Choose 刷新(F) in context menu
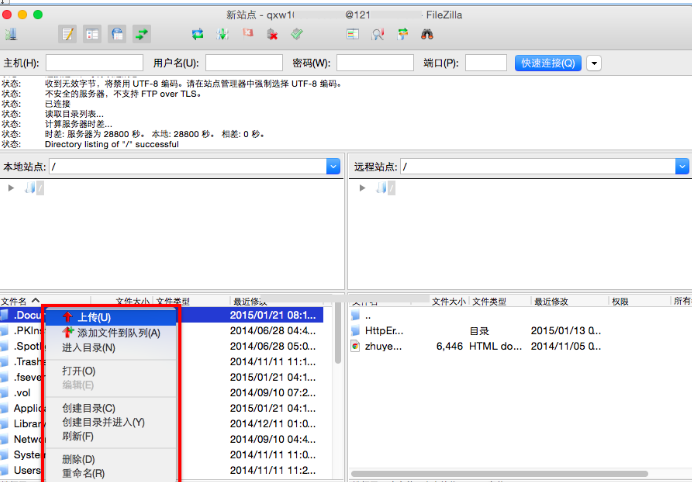This screenshot has width=692, height=482. (111, 436)
